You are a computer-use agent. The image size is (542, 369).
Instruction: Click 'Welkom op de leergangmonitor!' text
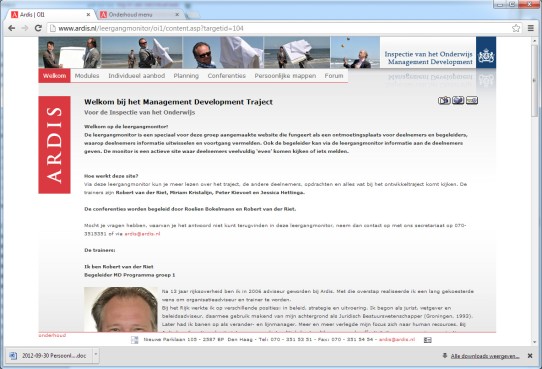126,126
